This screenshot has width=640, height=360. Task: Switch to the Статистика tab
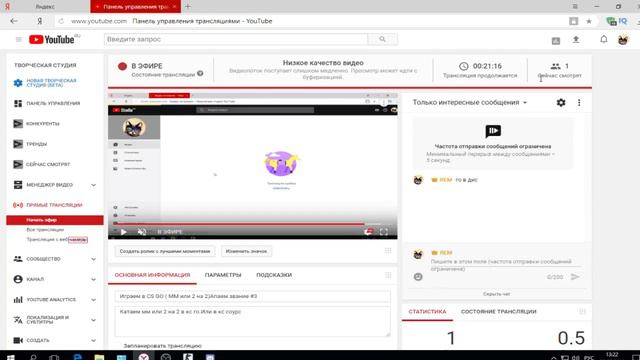[x=427, y=311]
